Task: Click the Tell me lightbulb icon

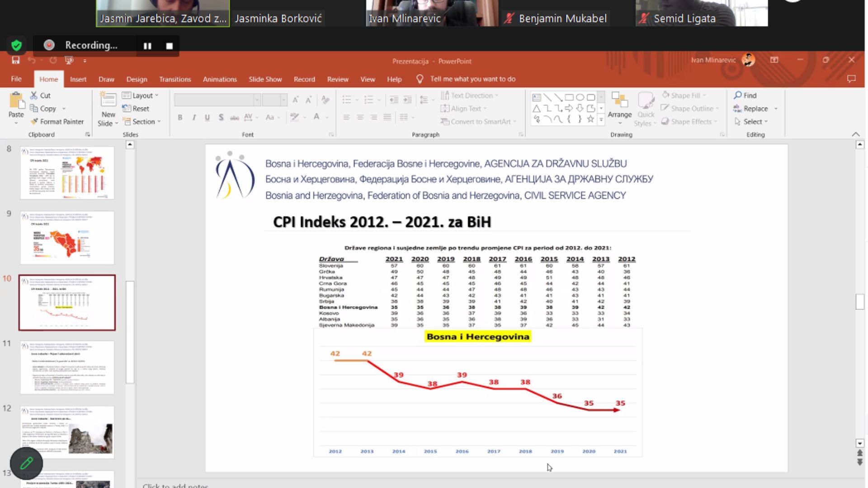Action: (x=420, y=79)
